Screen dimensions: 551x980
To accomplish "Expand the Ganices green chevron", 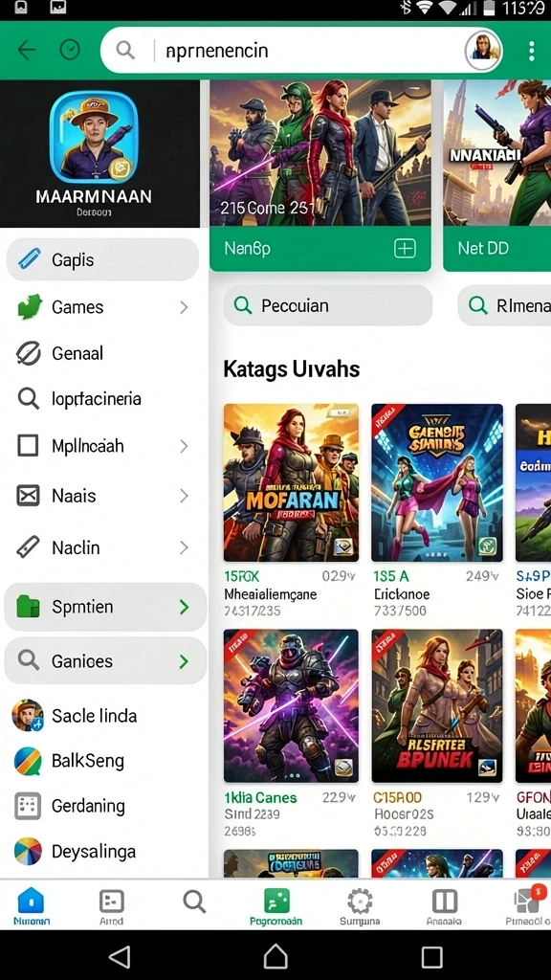I will [x=184, y=661].
